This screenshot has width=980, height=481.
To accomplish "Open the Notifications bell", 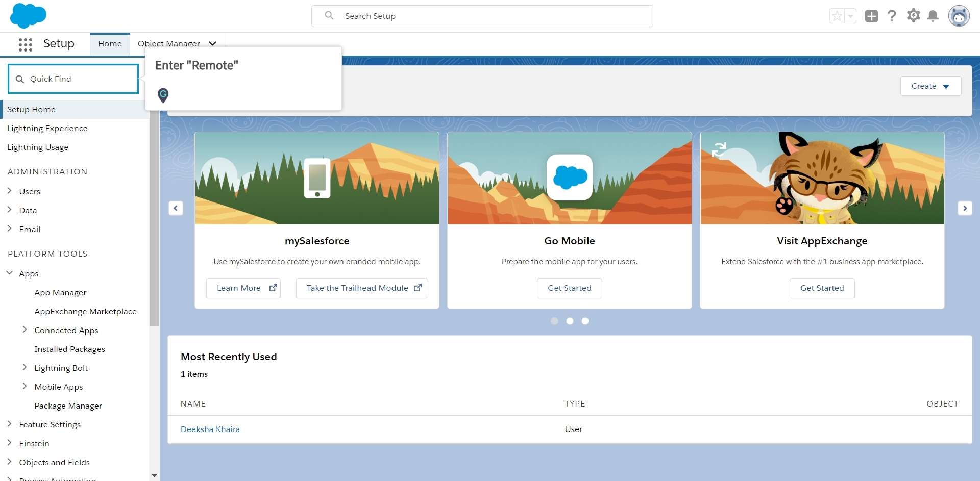I will click(933, 16).
